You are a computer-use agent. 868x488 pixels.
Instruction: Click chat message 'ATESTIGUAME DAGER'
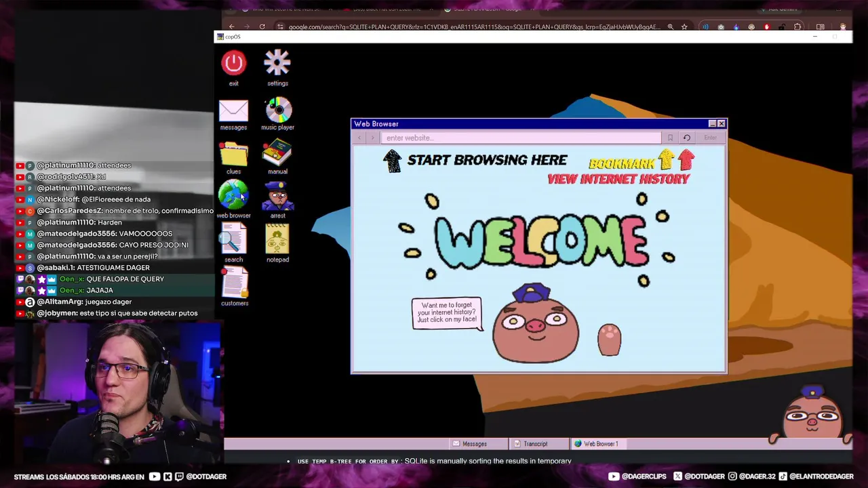[x=113, y=268]
